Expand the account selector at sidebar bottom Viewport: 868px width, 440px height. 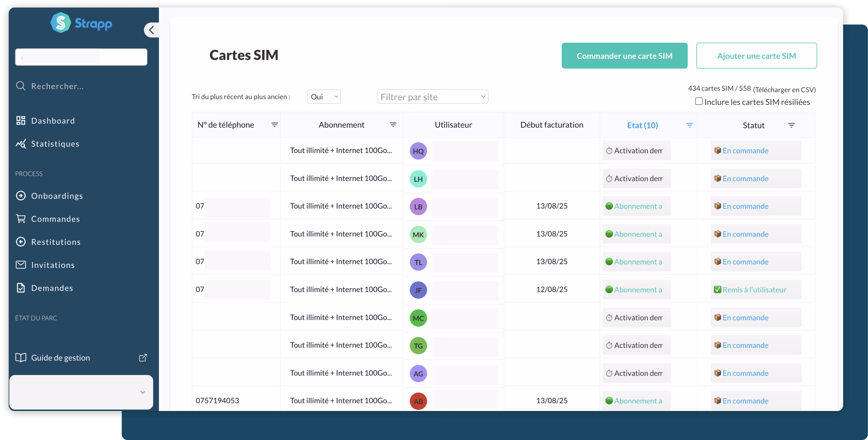pyautogui.click(x=81, y=392)
